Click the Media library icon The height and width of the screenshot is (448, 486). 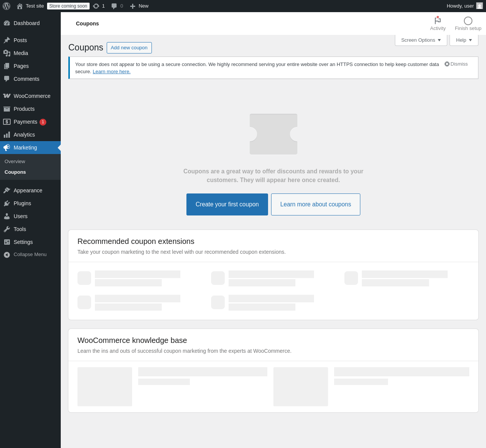(7, 53)
